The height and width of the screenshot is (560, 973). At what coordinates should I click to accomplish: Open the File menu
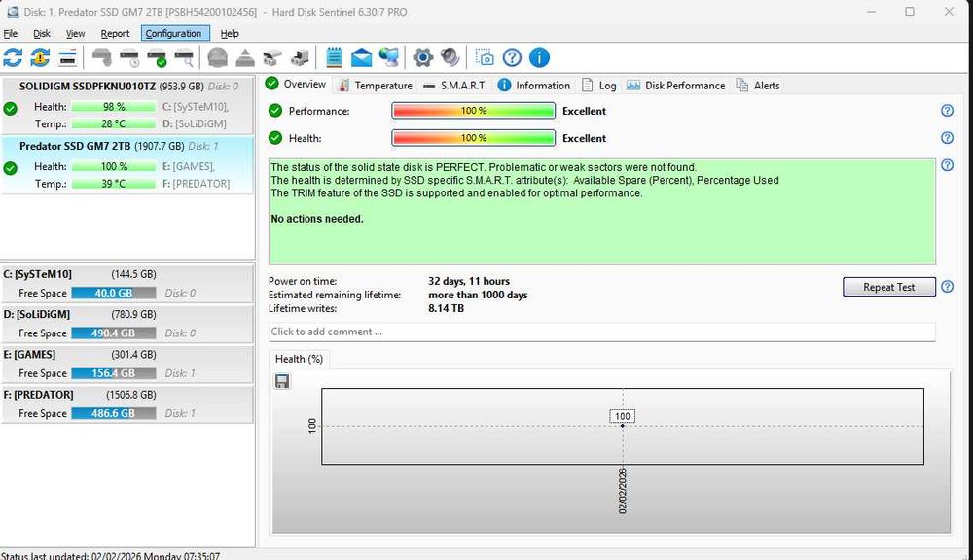(10, 33)
